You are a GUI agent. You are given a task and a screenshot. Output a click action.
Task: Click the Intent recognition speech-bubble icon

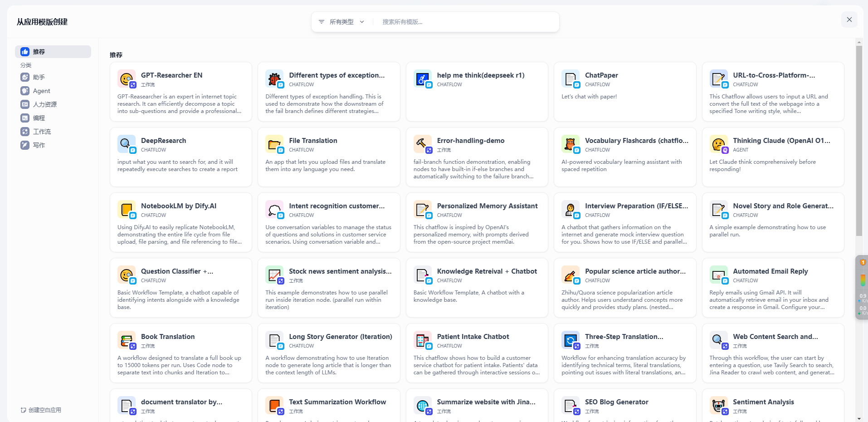[274, 210]
